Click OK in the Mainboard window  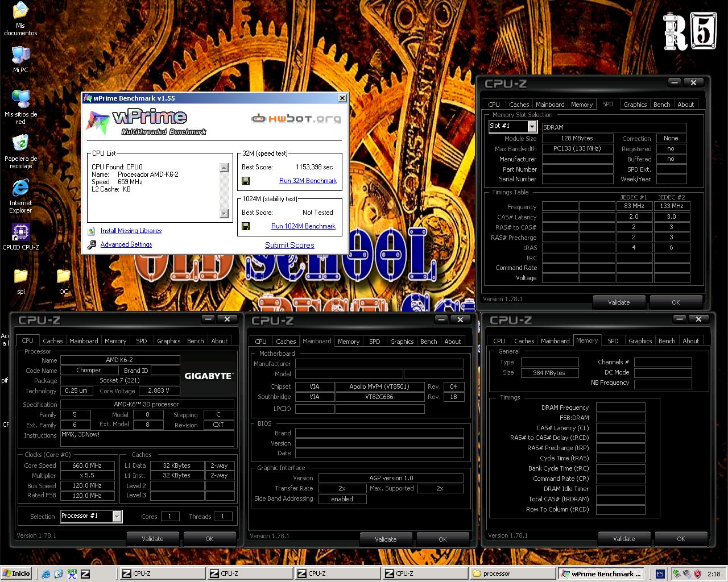[442, 539]
